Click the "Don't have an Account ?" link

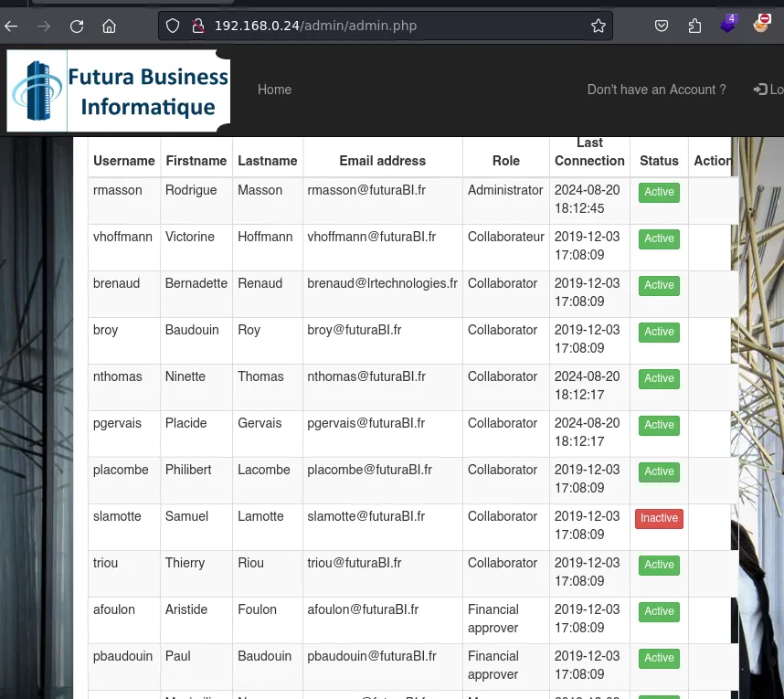click(656, 90)
